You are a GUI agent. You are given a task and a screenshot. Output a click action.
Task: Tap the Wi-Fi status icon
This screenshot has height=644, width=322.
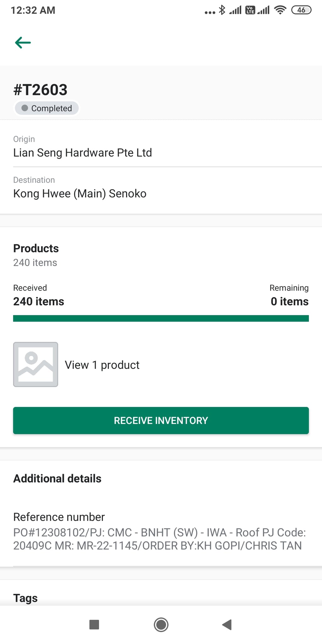280,10
